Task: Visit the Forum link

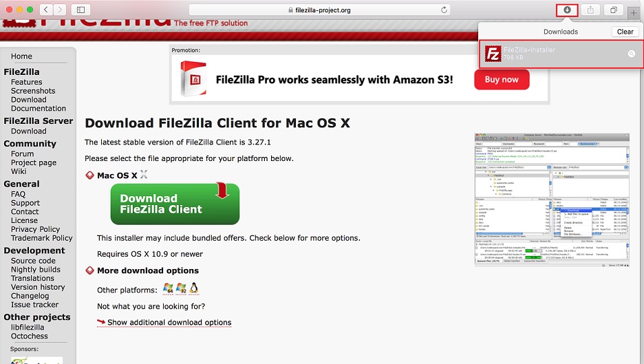Action: [x=22, y=153]
